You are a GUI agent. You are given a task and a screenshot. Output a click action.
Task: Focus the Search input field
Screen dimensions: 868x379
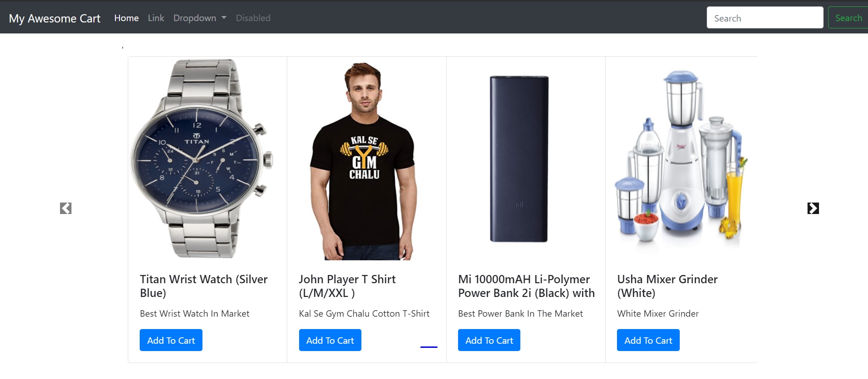tap(764, 18)
